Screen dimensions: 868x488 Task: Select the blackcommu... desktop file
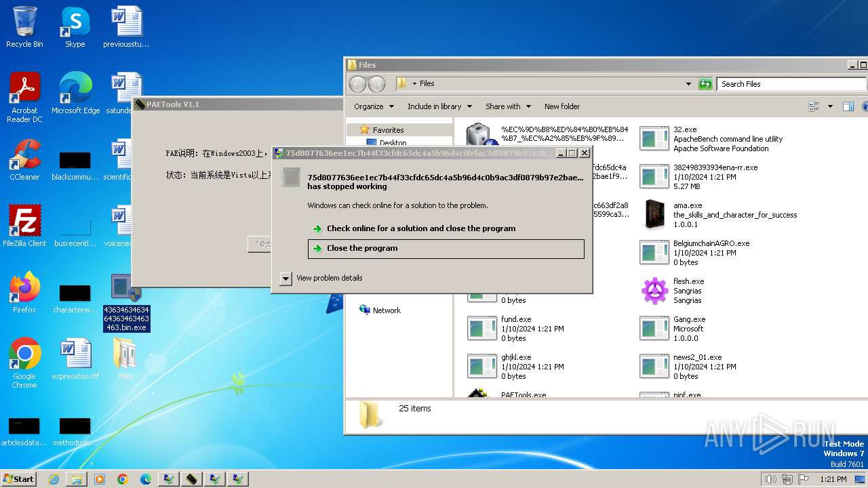[75, 166]
